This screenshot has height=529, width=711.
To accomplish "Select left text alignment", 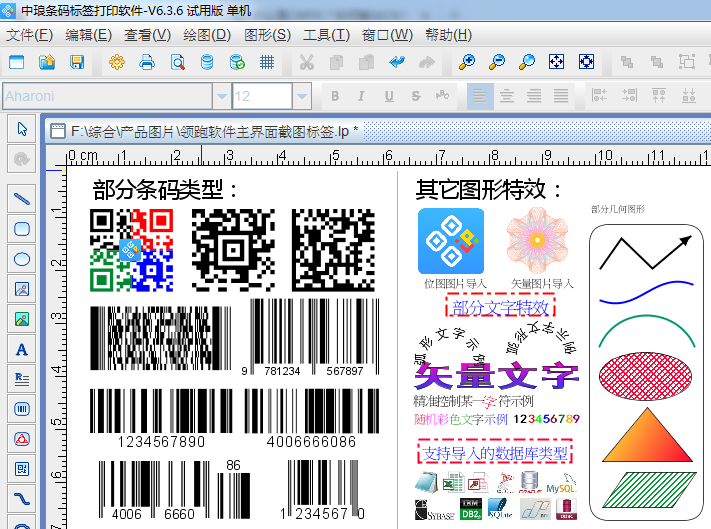I will click(x=480, y=96).
